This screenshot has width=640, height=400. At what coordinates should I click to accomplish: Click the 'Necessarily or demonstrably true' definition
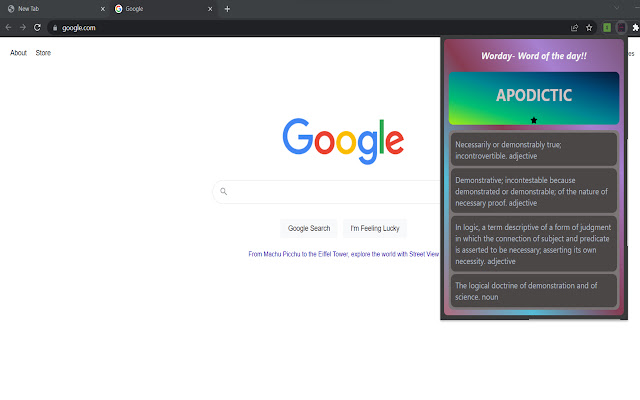(534, 150)
